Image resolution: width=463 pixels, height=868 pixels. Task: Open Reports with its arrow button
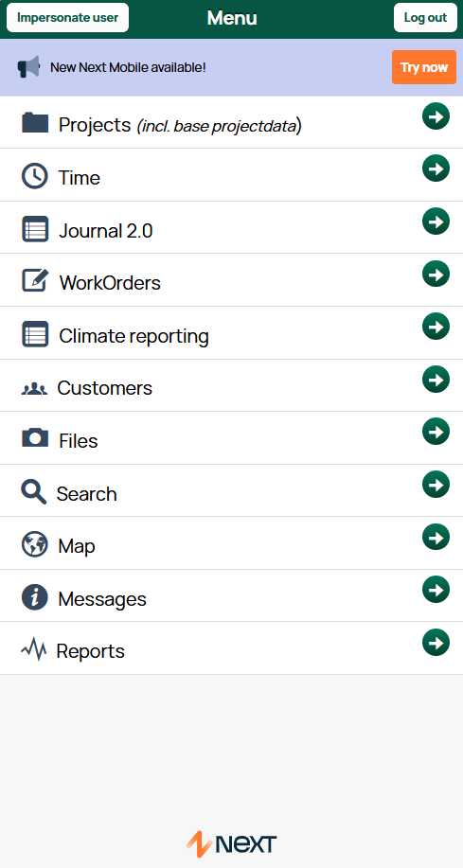[436, 643]
